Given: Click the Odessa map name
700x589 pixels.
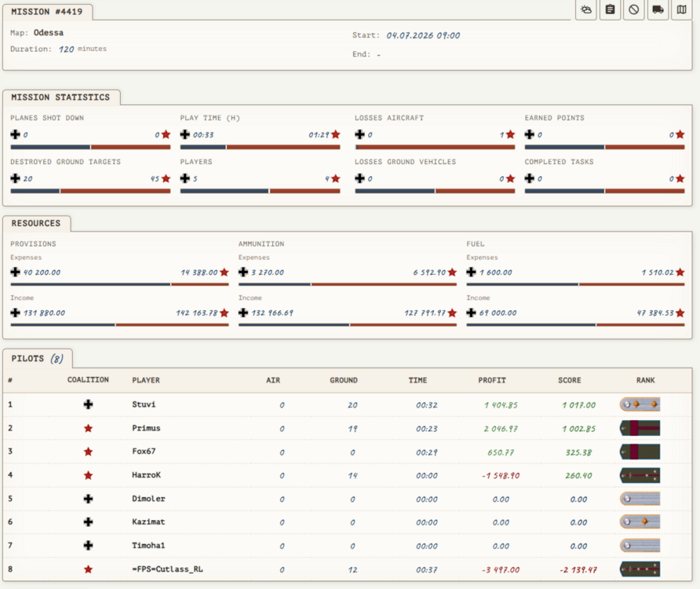Looking at the screenshot, I should 48,33.
